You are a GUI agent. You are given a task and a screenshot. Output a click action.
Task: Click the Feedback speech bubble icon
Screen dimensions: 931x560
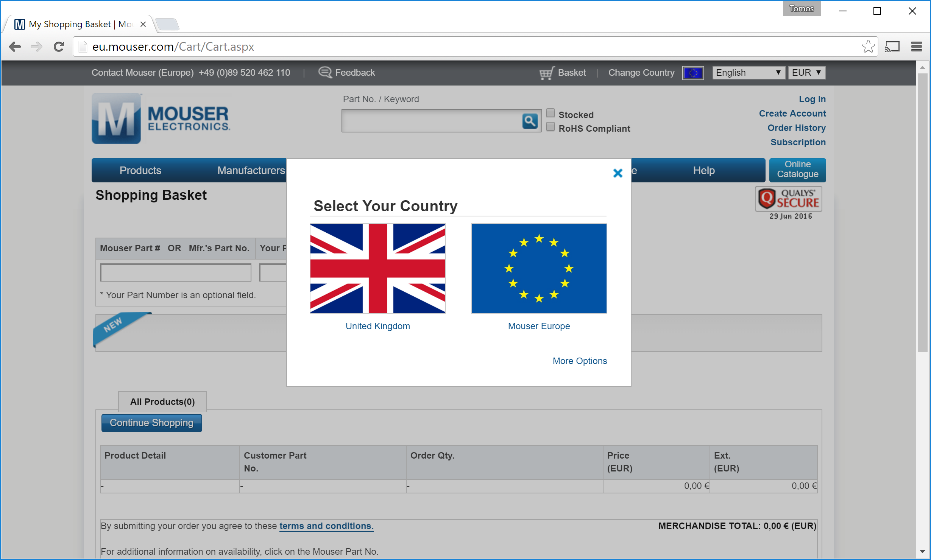(324, 72)
